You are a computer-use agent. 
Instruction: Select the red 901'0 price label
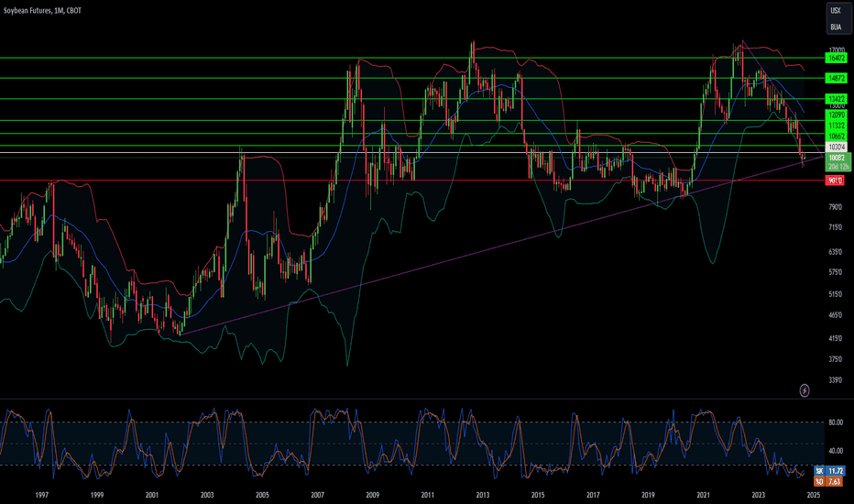point(835,181)
